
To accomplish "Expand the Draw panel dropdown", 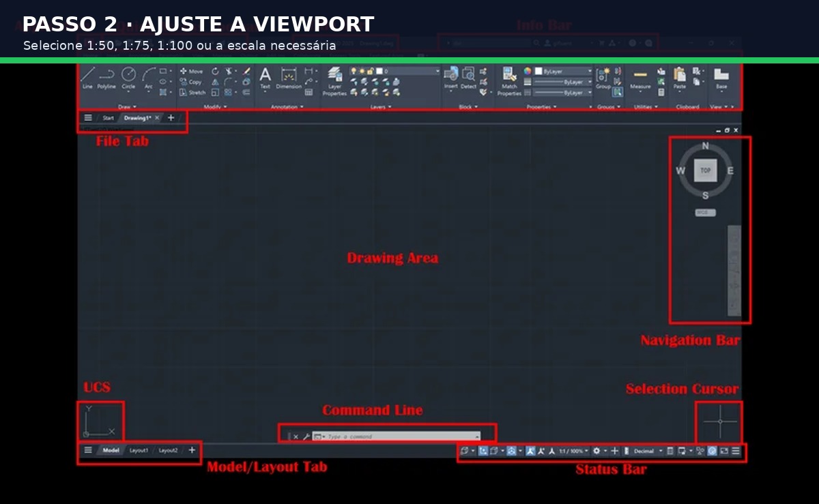I will [x=128, y=106].
